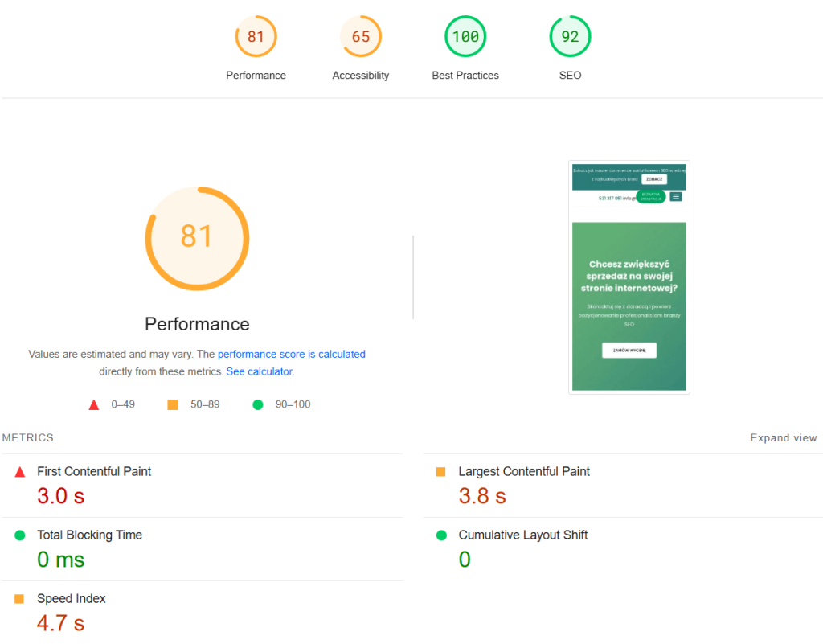Expand the First Contentful Paint metric row

94,472
